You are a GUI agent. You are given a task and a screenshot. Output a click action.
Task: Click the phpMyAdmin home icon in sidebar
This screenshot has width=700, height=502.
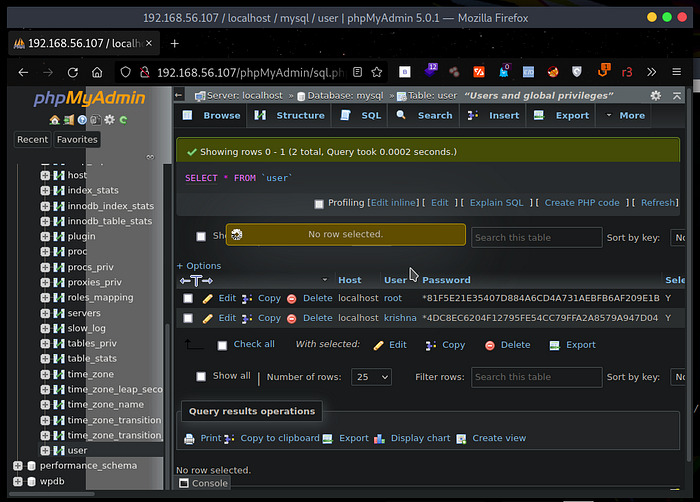tap(56, 119)
